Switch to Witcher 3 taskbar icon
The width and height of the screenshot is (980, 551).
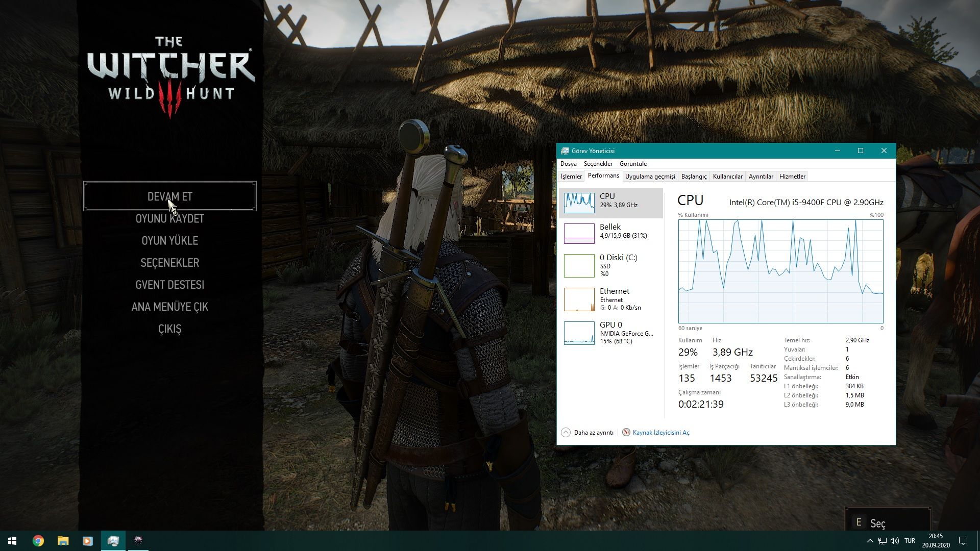[x=138, y=541]
